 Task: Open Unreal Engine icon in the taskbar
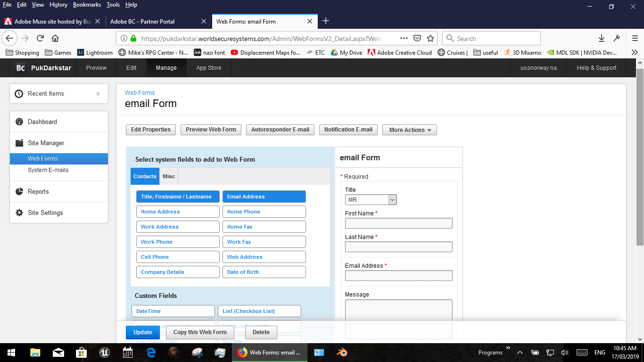[x=104, y=352]
